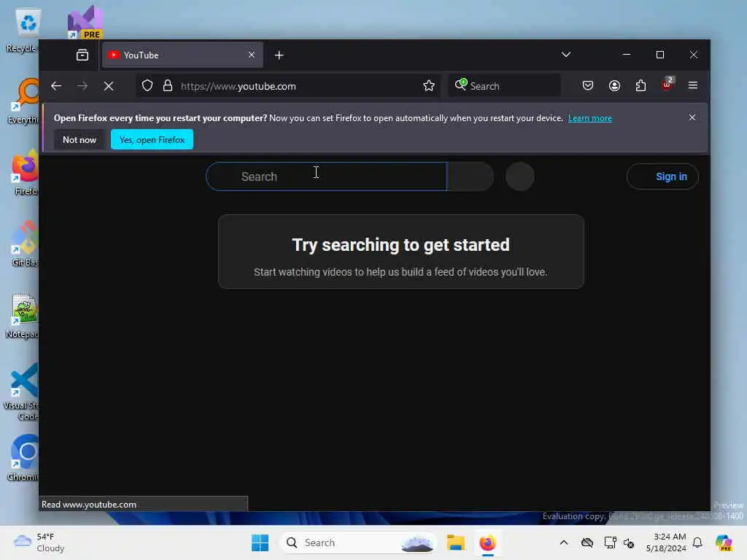
Task: Dismiss the Firefox startup notification bar
Action: point(692,117)
